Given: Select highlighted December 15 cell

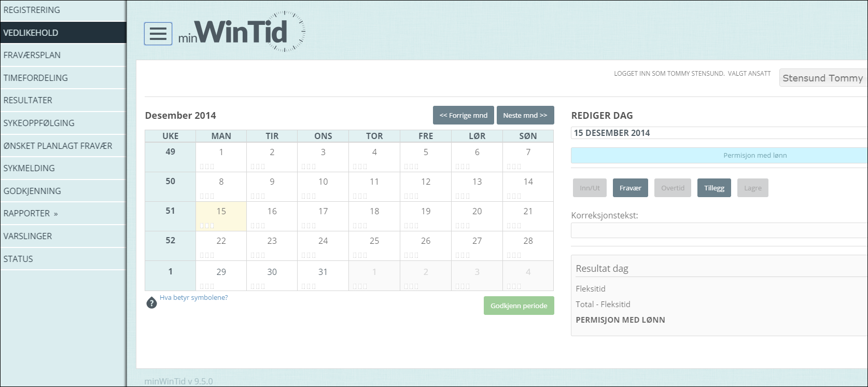Looking at the screenshot, I should (x=221, y=216).
